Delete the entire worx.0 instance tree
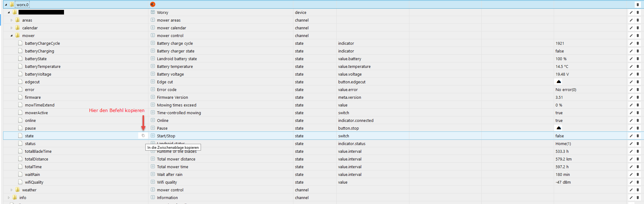The image size is (644, 204). (x=638, y=5)
